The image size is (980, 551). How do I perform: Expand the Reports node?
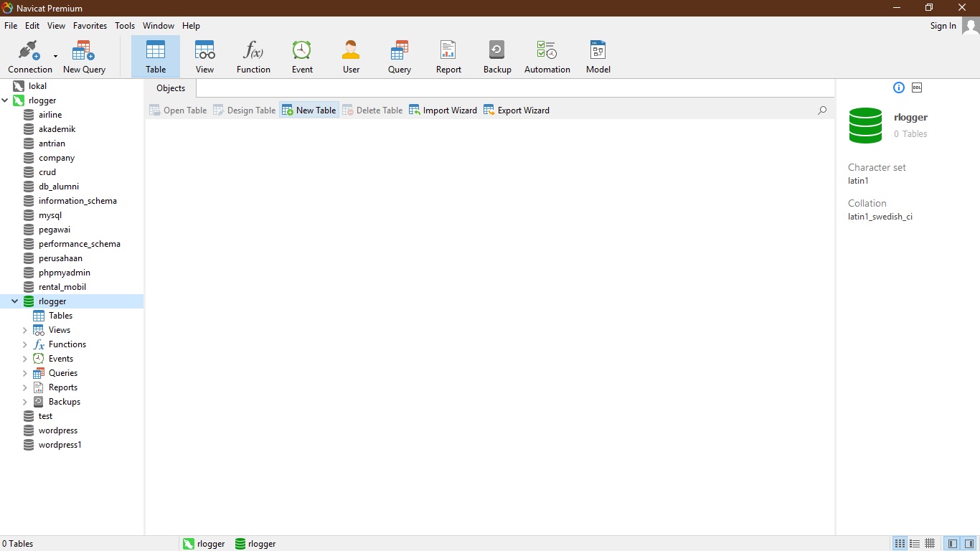24,387
